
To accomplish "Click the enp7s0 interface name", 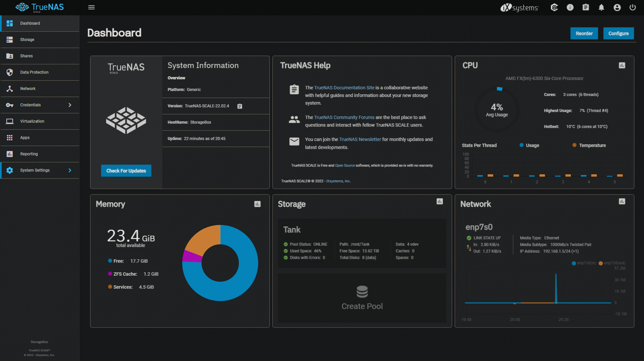I will click(x=479, y=227).
